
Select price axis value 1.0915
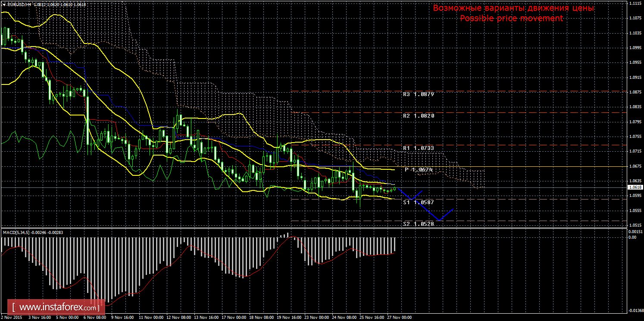[x=635, y=77]
